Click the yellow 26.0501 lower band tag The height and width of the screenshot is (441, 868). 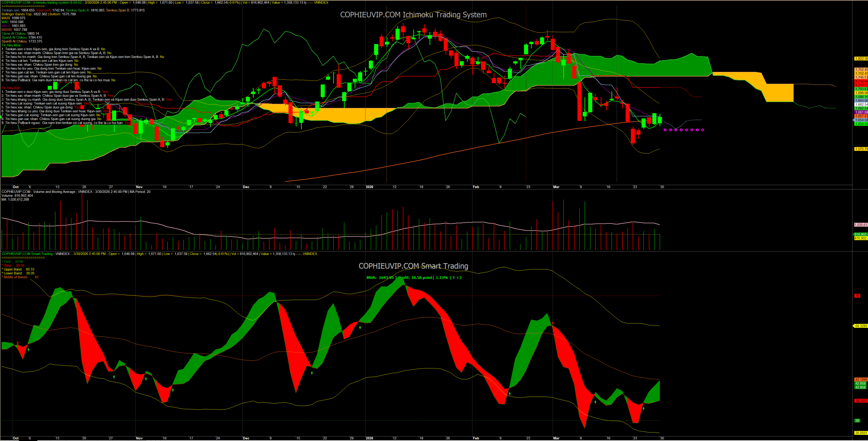coord(861,433)
